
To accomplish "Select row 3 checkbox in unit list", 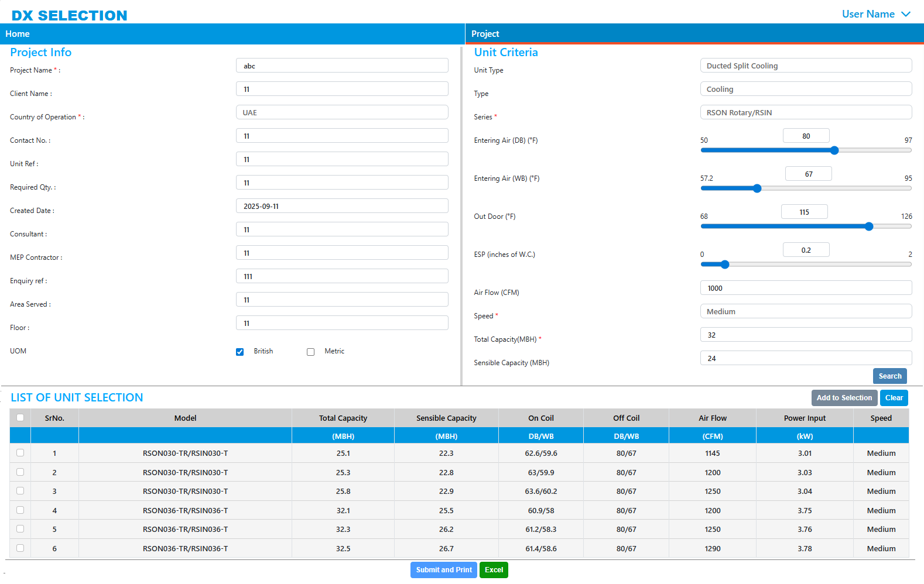I will point(20,490).
